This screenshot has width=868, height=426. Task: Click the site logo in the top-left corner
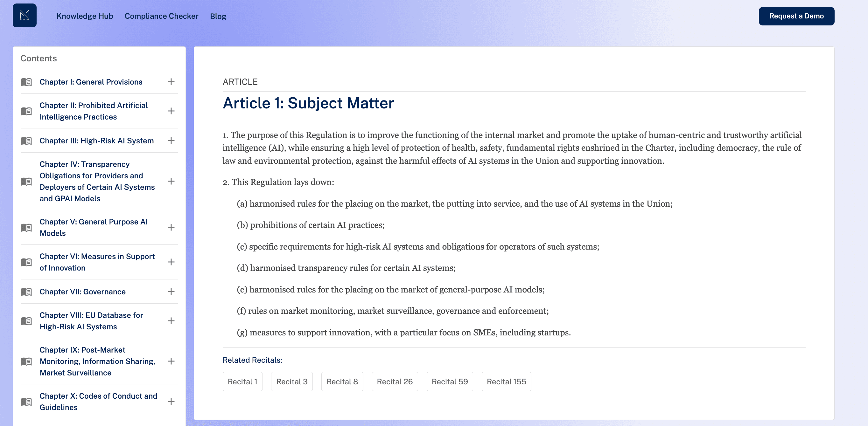click(x=24, y=16)
